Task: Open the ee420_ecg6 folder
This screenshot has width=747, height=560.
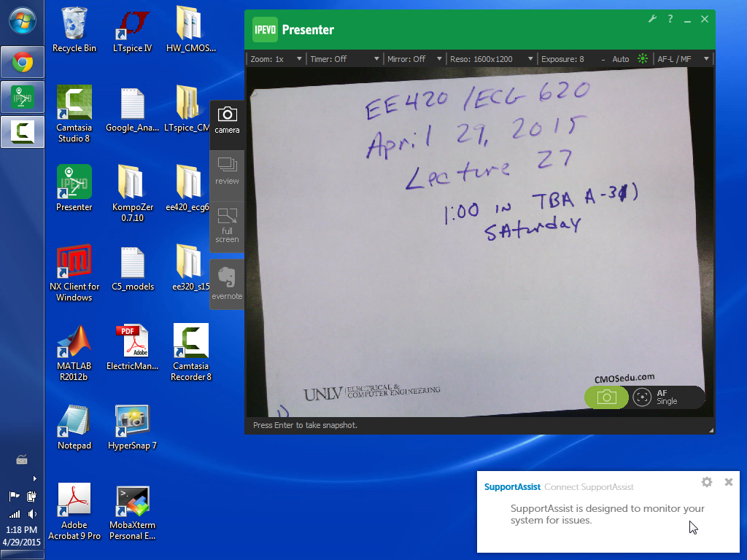Action: [x=187, y=188]
